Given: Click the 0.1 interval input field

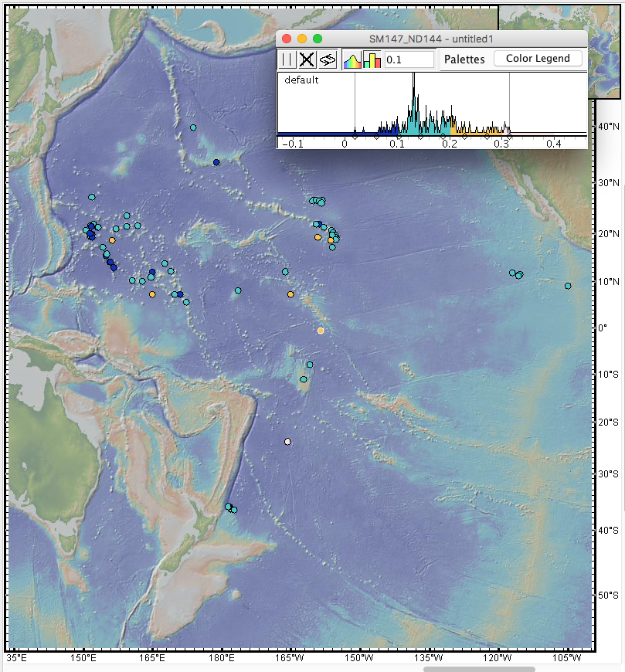Looking at the screenshot, I should click(409, 59).
